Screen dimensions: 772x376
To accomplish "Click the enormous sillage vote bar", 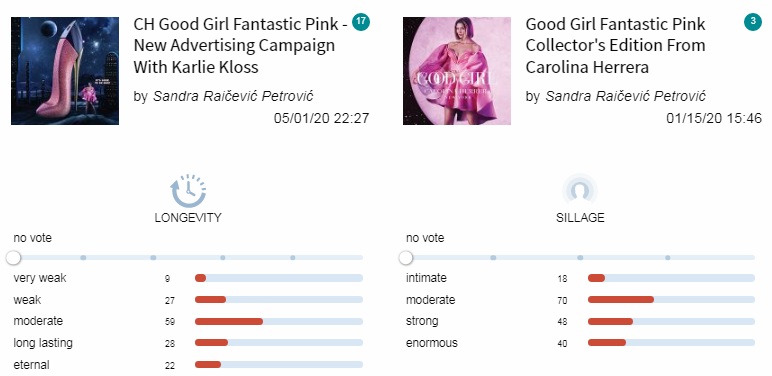I will 671,343.
